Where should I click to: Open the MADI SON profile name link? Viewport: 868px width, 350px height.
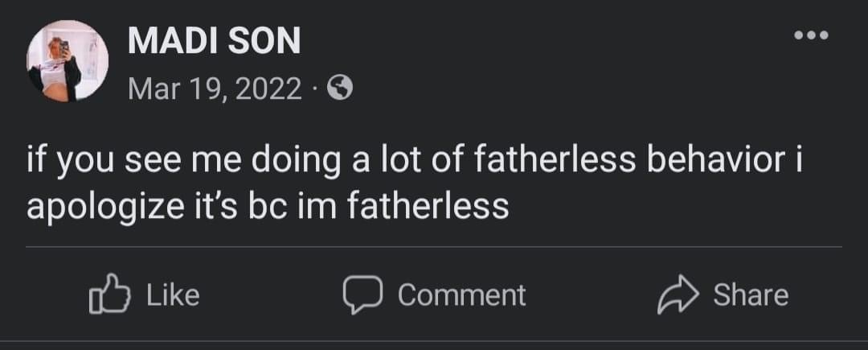(215, 41)
